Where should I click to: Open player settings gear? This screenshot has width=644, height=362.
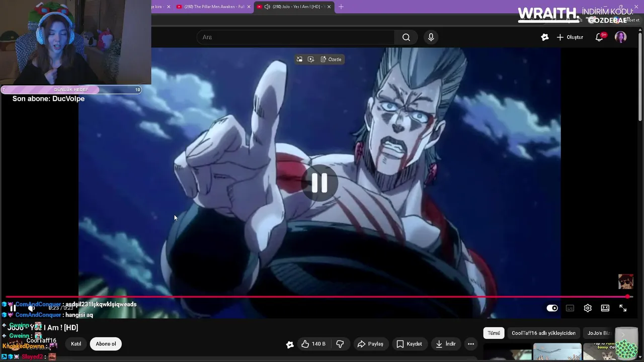(588, 308)
